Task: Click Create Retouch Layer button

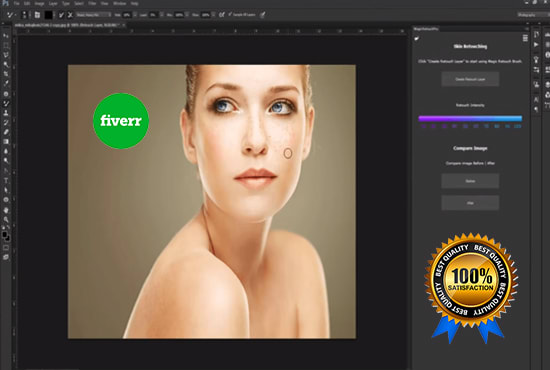Action: [x=470, y=79]
